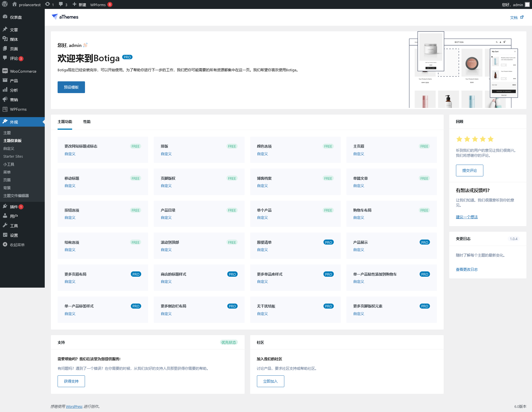Open Starter Sites submenu item
This screenshot has width=532, height=412.
coord(13,156)
